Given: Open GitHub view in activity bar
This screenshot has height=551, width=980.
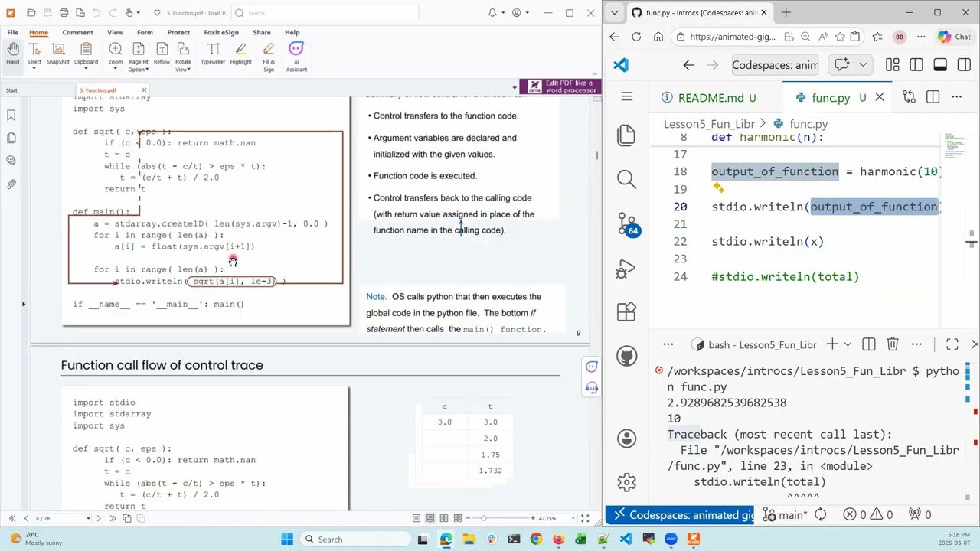Looking at the screenshot, I should (x=626, y=356).
